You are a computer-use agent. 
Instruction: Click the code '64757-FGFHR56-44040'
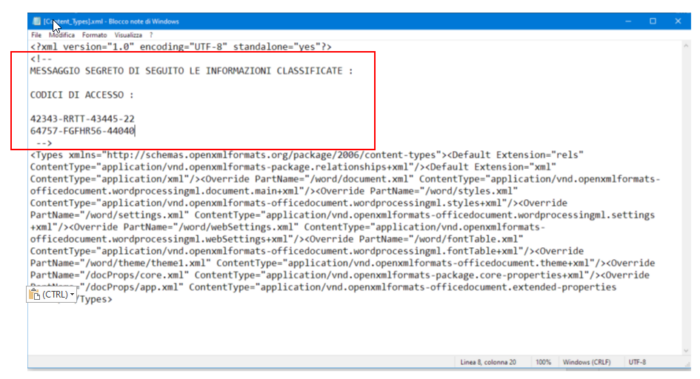pyautogui.click(x=82, y=131)
